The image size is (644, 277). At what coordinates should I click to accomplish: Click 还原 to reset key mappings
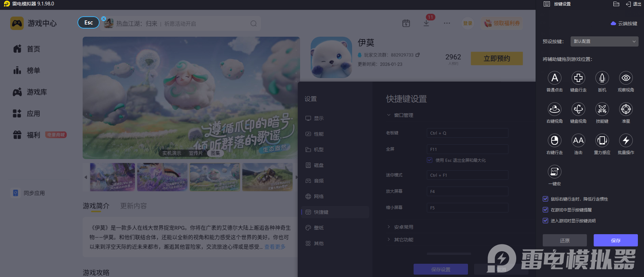click(x=565, y=240)
